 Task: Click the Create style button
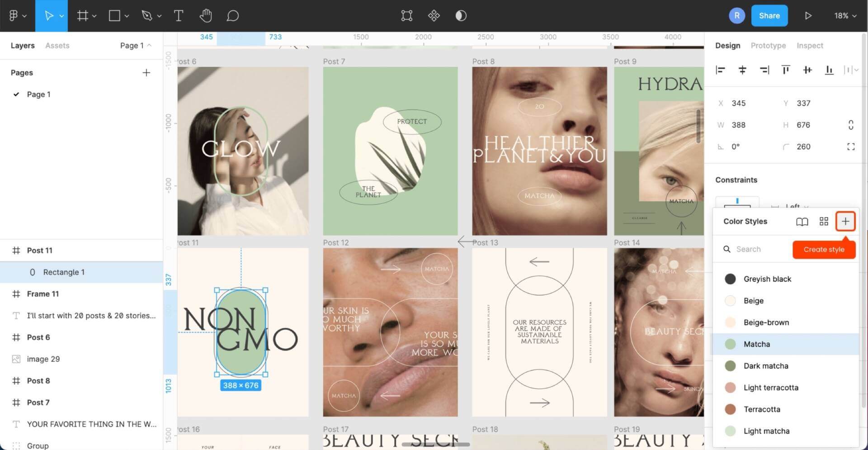(824, 249)
